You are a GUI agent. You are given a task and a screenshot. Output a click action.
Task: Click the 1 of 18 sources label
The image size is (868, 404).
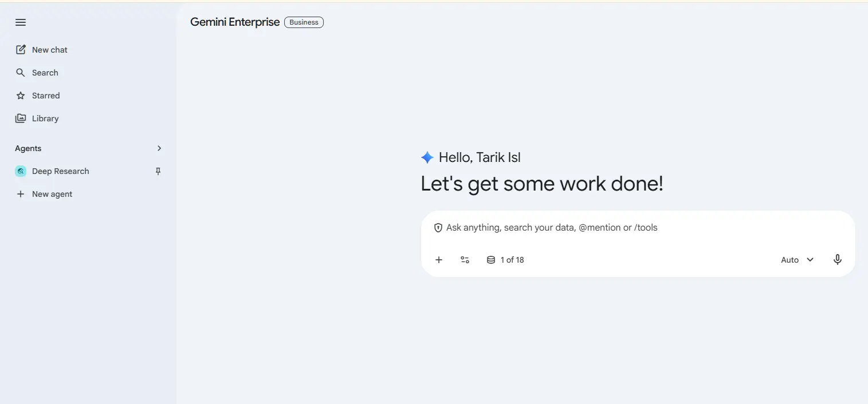click(512, 260)
